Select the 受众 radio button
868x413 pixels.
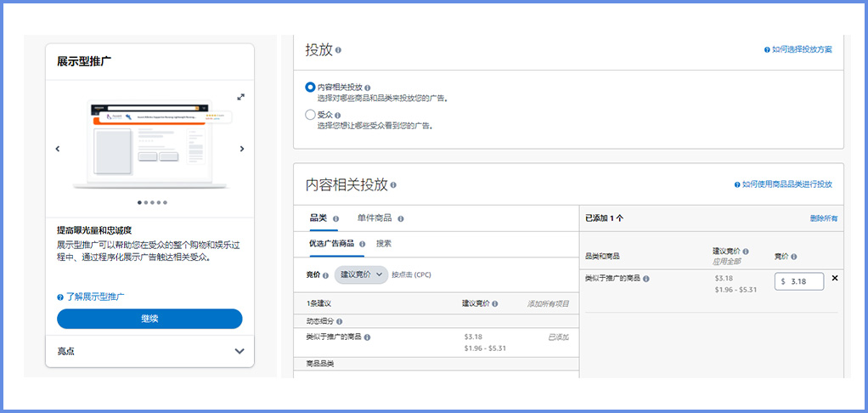[310, 115]
